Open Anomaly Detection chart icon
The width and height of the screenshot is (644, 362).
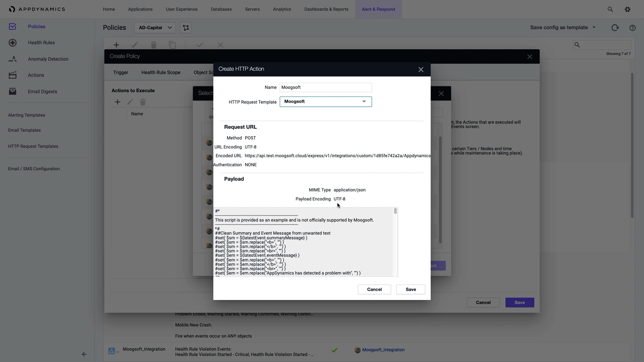coord(12,59)
